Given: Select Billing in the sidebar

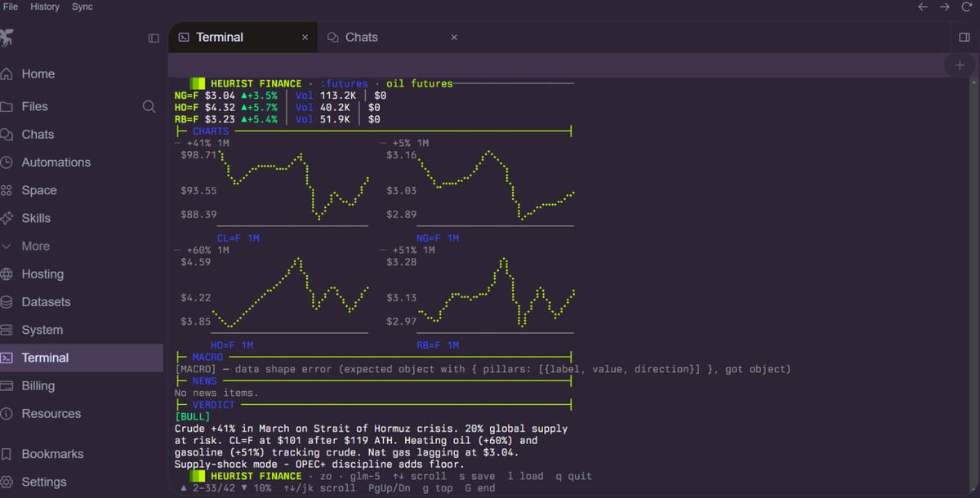Looking at the screenshot, I should tap(38, 386).
